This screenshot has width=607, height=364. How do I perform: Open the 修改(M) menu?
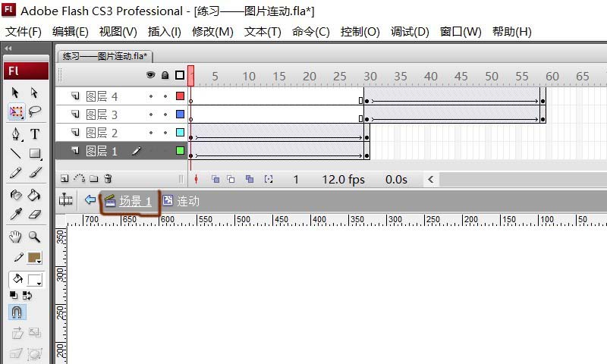212,31
